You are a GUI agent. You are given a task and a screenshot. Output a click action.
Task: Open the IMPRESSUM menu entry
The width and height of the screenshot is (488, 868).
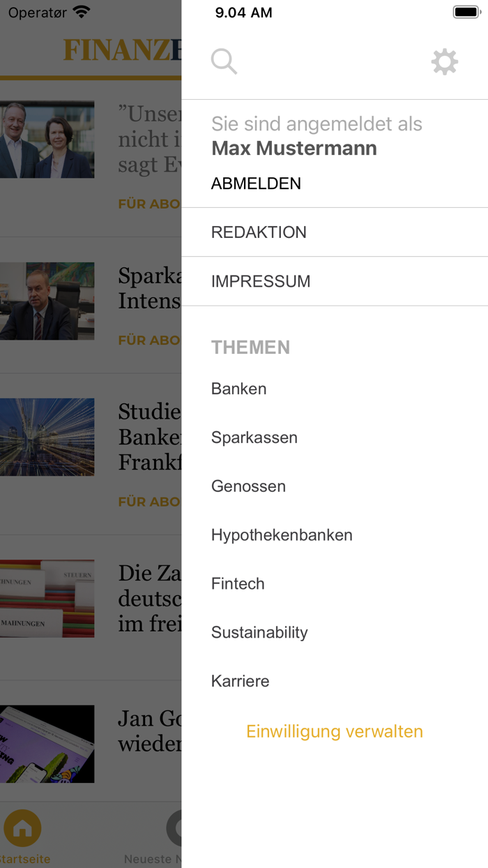click(261, 281)
